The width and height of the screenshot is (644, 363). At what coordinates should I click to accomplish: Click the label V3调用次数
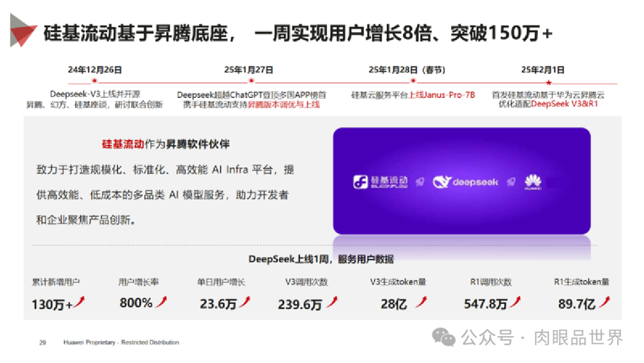(x=306, y=282)
